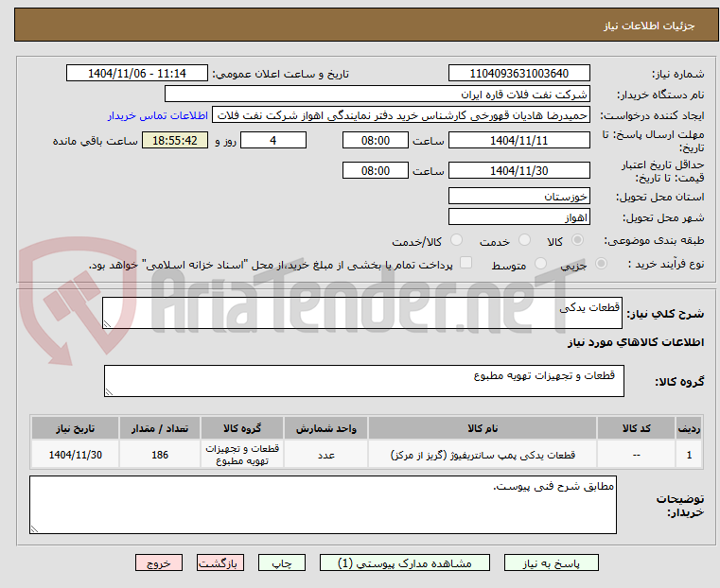This screenshot has height=588, width=720.
Task: Click the بازگشت back button
Action: click(x=220, y=562)
